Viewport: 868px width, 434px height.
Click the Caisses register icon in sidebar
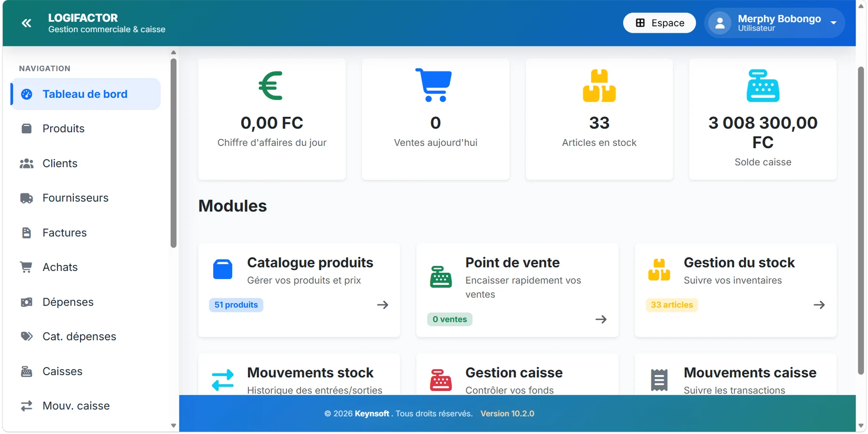[x=27, y=371]
